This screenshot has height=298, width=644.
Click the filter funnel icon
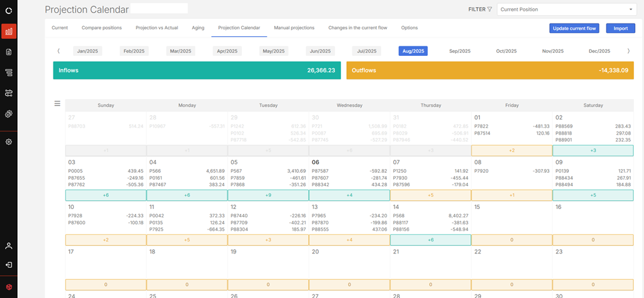click(x=489, y=10)
